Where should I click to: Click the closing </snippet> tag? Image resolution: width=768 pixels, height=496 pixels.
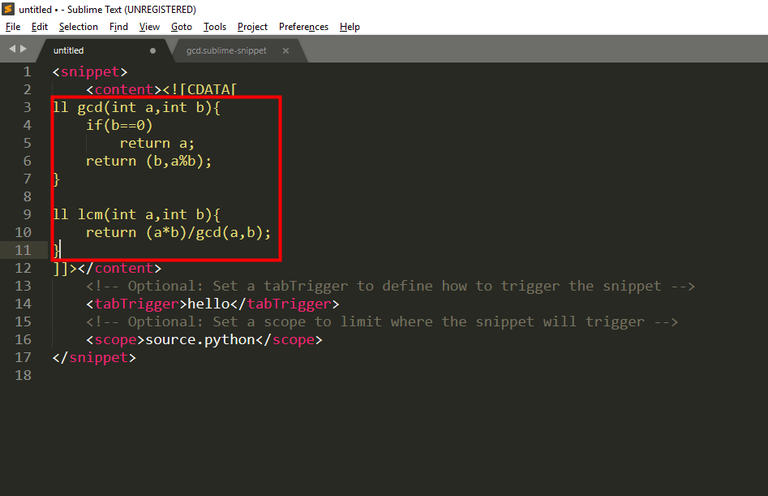pyautogui.click(x=94, y=357)
